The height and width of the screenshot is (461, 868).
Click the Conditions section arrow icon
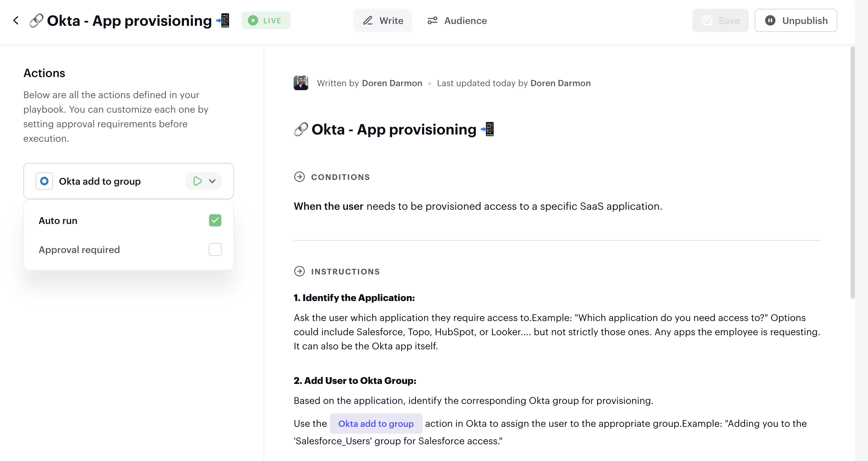pos(300,177)
